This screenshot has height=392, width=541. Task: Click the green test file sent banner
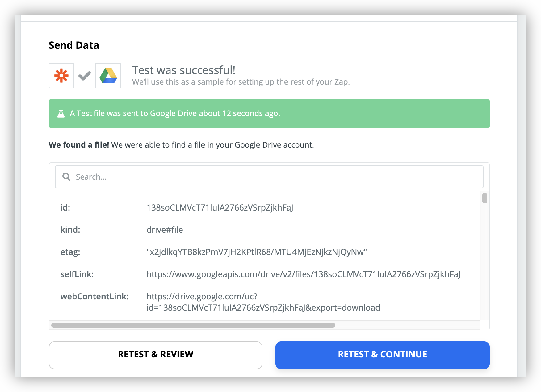click(x=269, y=114)
